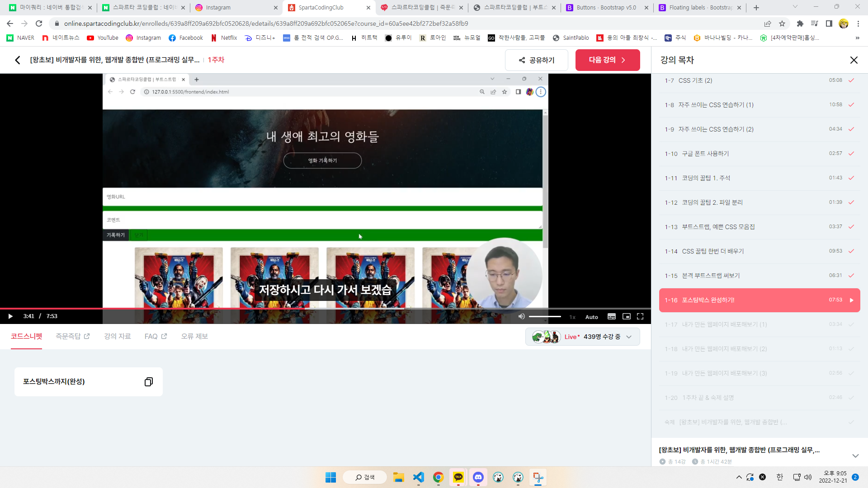868x488 pixels.
Task: Switch to the 강의 자료 tab
Action: tap(117, 337)
